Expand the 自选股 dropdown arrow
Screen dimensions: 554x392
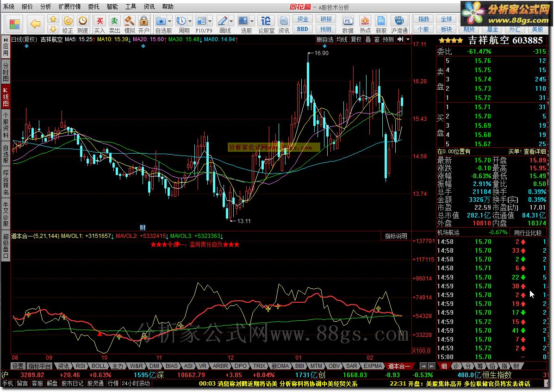pos(169,21)
